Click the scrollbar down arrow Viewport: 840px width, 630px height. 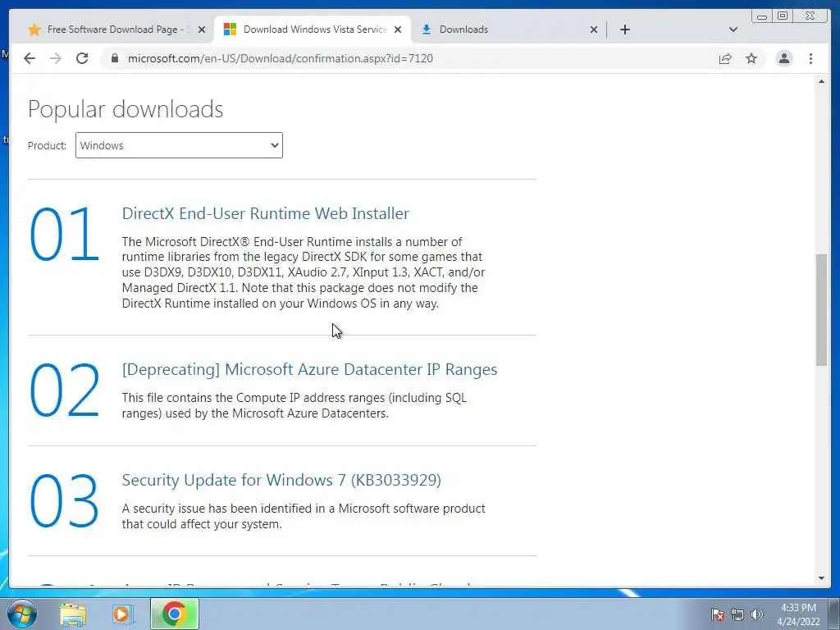pos(821,578)
